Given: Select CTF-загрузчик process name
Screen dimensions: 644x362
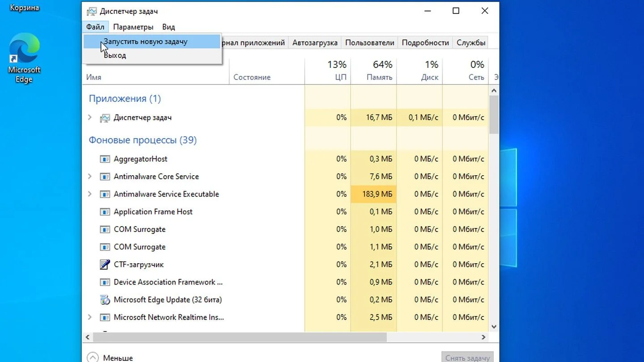Looking at the screenshot, I should [x=139, y=265].
